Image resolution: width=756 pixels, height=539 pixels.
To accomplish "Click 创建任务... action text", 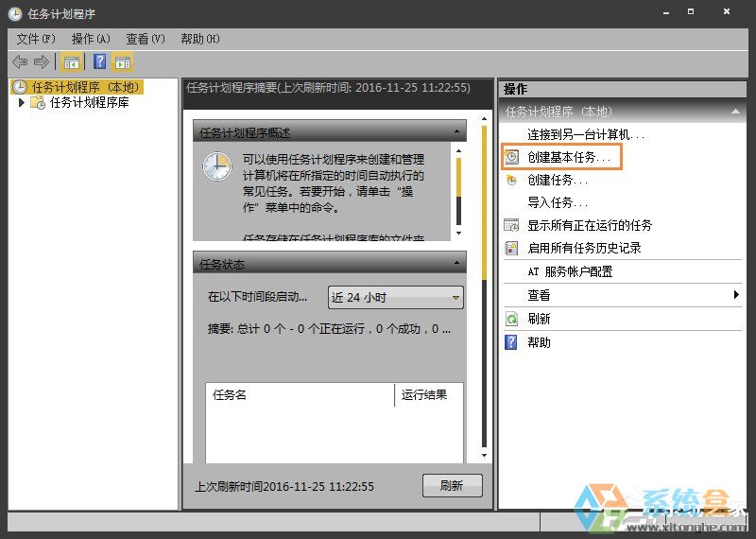I will [558, 180].
